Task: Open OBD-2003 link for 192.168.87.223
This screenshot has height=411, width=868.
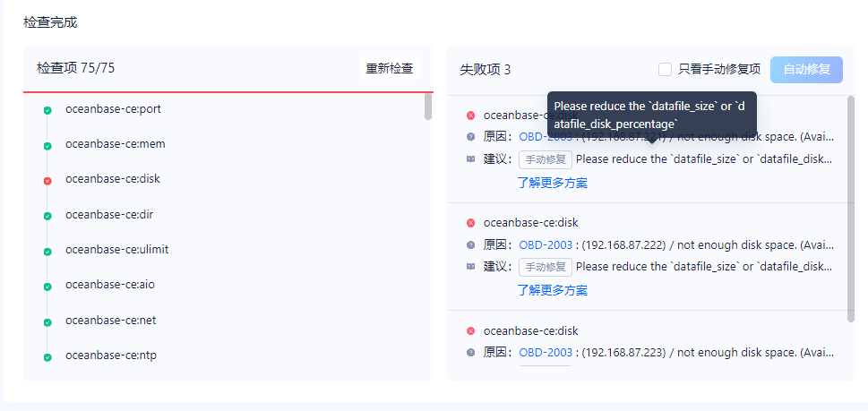Action: tap(546, 353)
